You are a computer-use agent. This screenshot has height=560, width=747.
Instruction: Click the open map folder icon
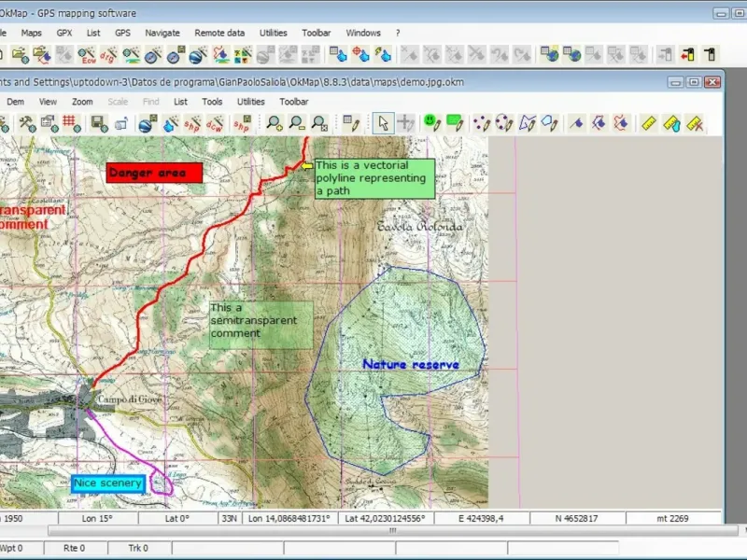[20, 55]
